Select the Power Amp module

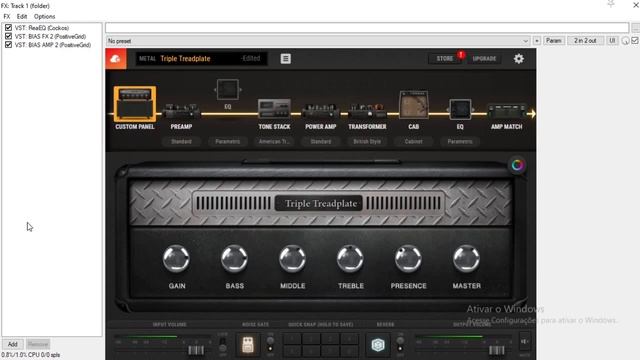(x=321, y=111)
